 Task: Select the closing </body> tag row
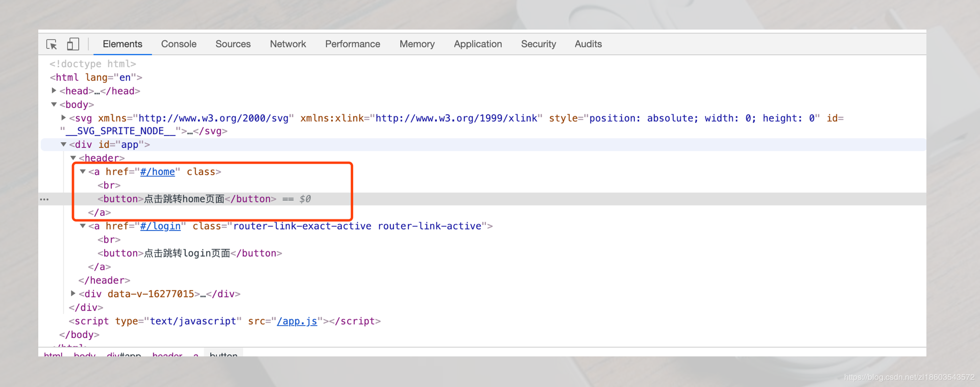pos(79,335)
